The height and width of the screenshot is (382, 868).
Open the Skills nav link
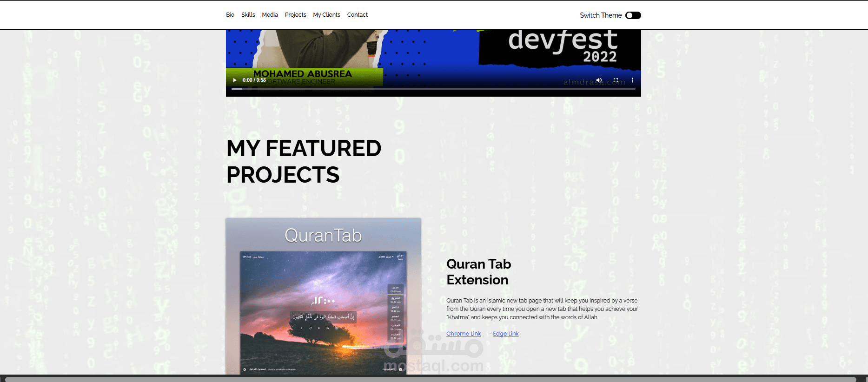point(248,15)
